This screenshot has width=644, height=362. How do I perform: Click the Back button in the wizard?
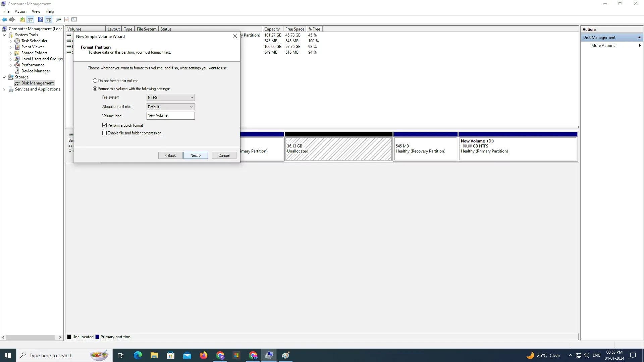170,156
